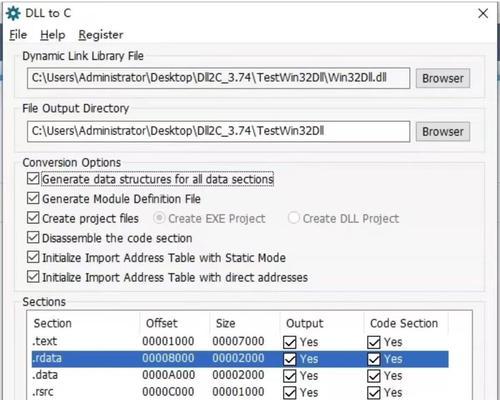The image size is (500, 400).
Task: Uncheck Initialize Import Address Table with direct addresses
Action: [33, 277]
